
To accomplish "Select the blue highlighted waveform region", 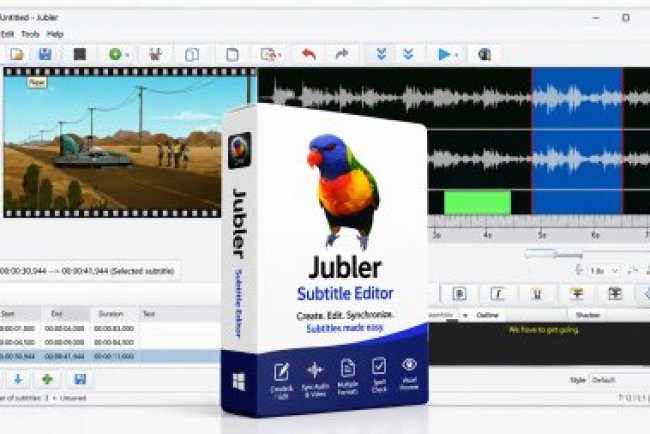I will (577, 141).
